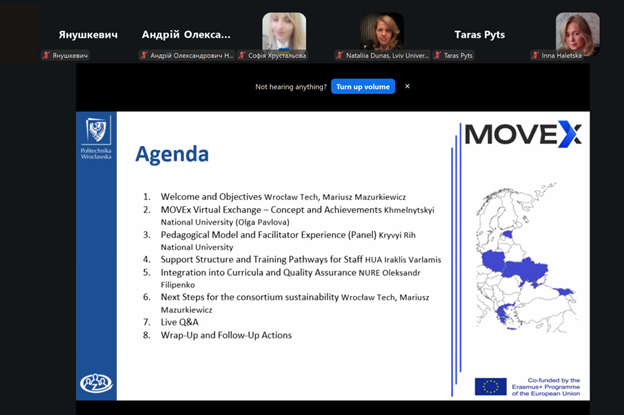Select Inna Haletska's video thumbnail
This screenshot has width=624, height=415.
pyautogui.click(x=577, y=32)
